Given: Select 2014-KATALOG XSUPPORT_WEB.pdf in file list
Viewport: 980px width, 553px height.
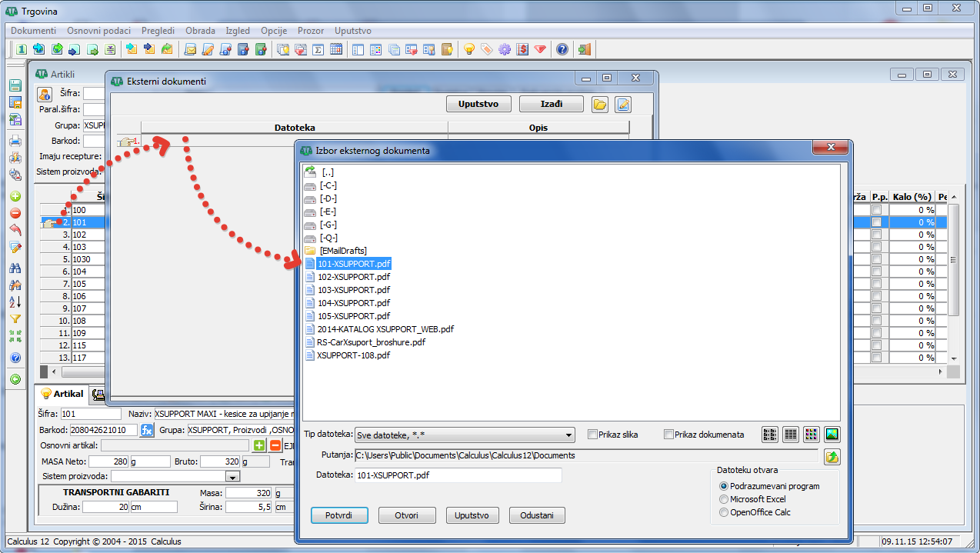Looking at the screenshot, I should [385, 328].
